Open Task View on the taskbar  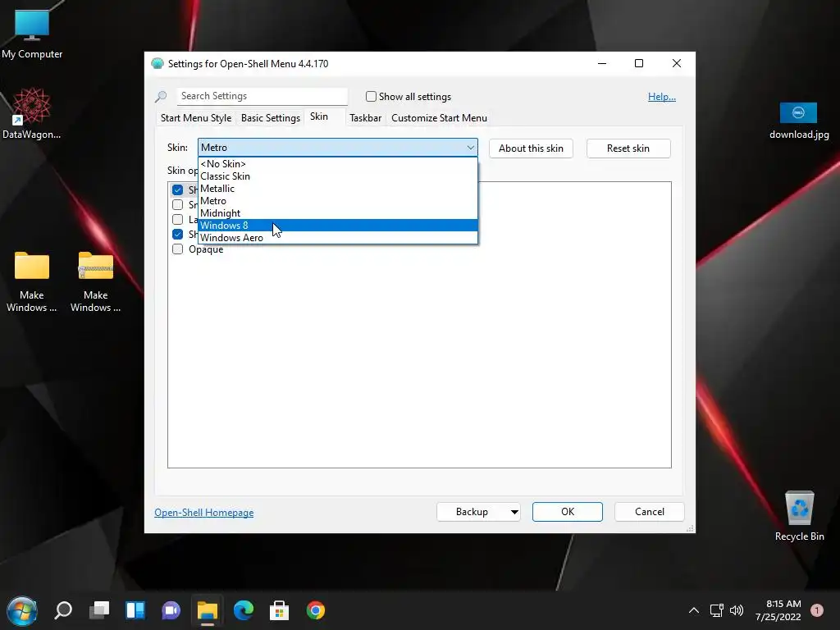(99, 610)
